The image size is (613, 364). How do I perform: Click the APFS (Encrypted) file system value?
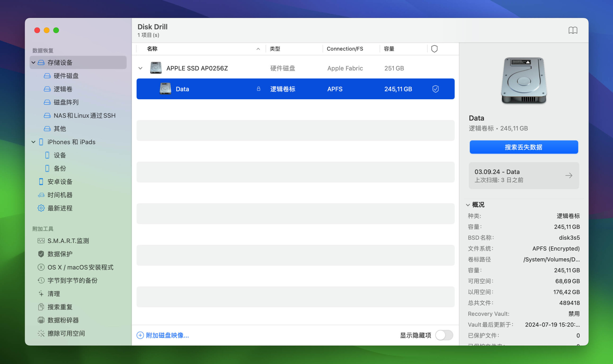556,248
